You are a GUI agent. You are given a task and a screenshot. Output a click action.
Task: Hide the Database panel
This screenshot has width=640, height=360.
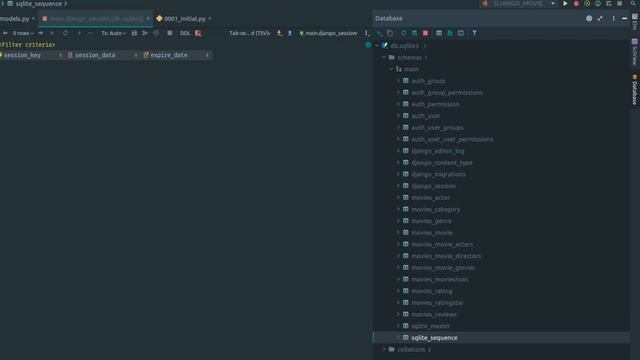[x=624, y=18]
